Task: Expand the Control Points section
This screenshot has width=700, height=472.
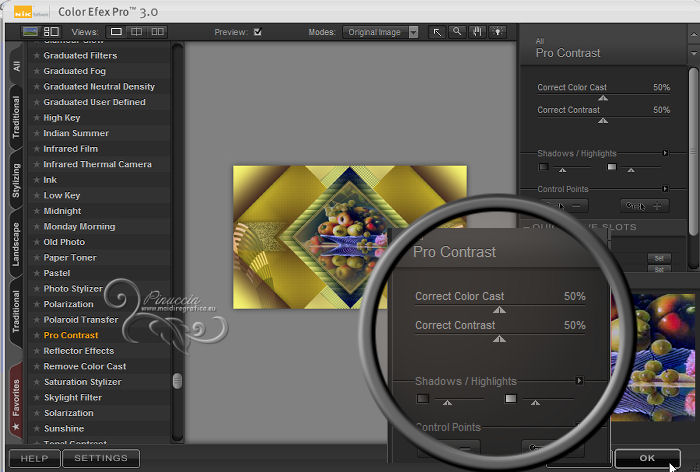Action: click(x=665, y=189)
